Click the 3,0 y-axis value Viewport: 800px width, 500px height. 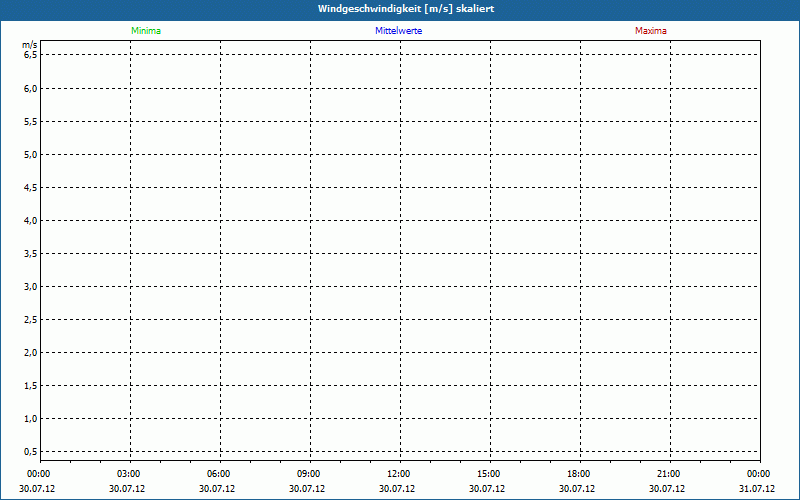click(31, 287)
